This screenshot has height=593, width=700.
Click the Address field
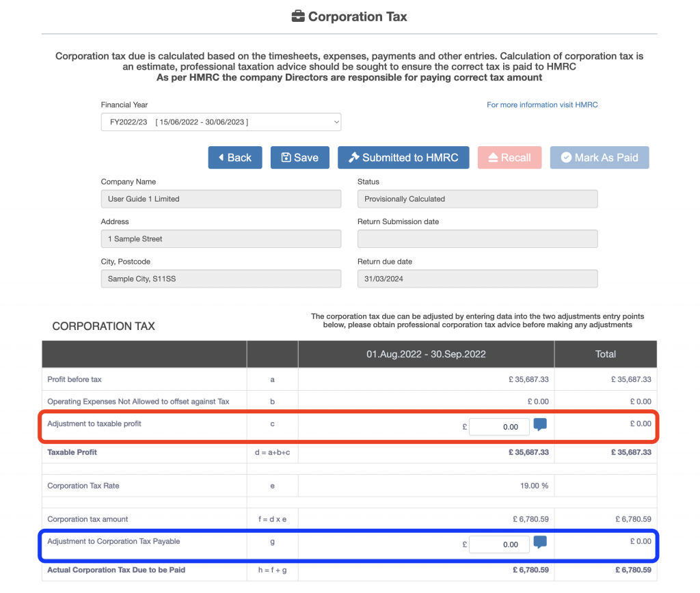pyautogui.click(x=221, y=239)
